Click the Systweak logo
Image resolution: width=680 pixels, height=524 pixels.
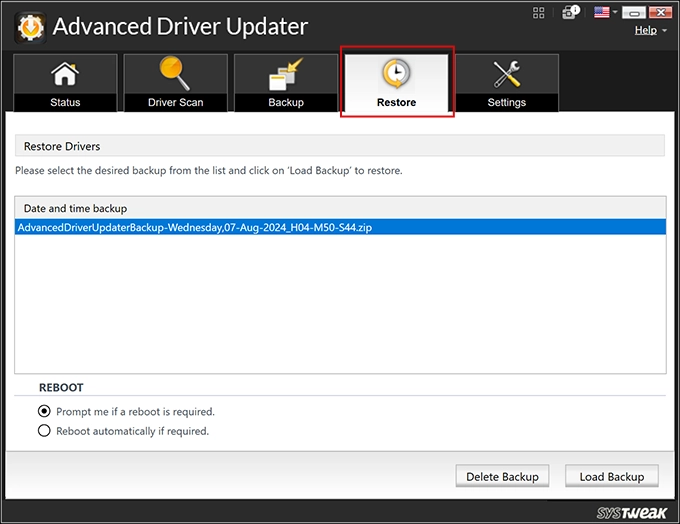631,513
